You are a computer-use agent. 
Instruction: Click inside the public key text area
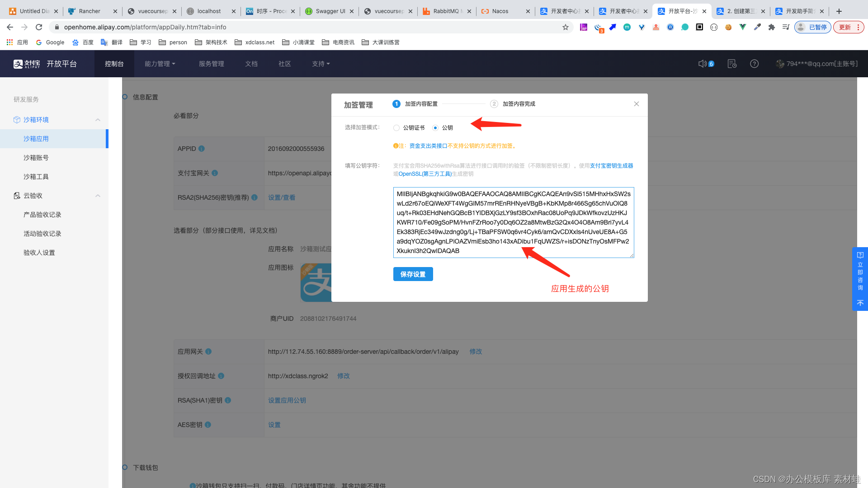[513, 222]
